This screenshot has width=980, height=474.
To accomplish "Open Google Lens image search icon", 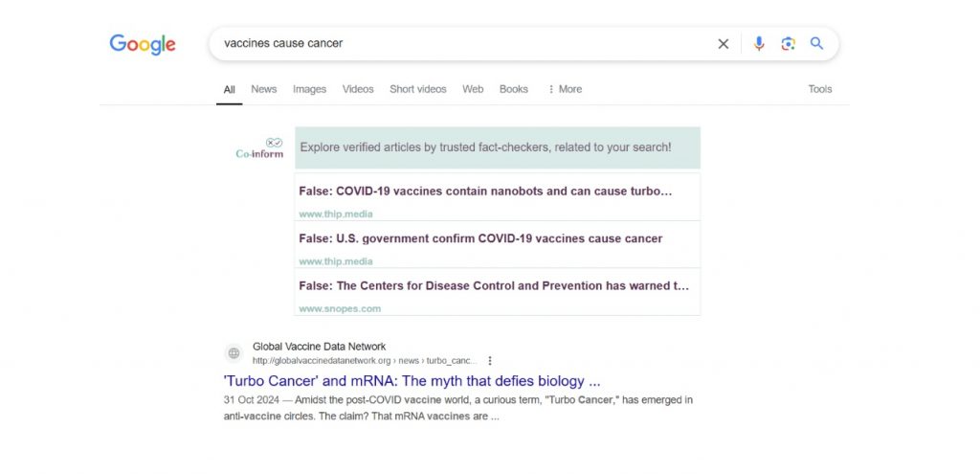I will pos(788,44).
